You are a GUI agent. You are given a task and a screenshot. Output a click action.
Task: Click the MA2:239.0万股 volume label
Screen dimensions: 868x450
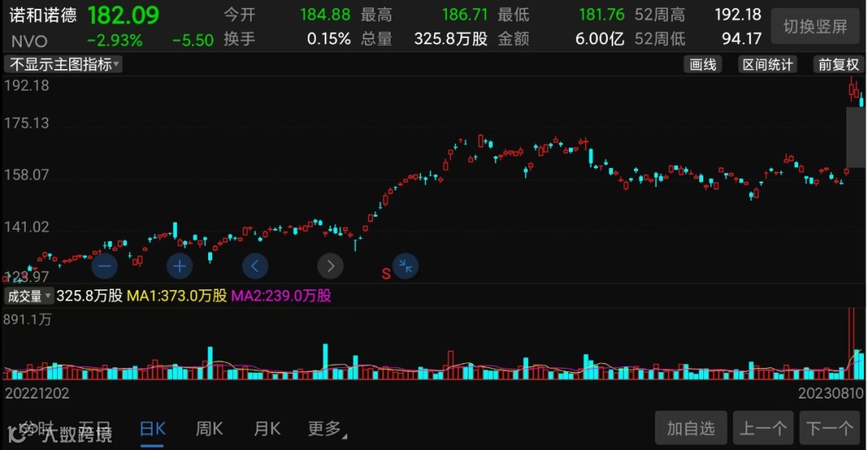coord(281,297)
